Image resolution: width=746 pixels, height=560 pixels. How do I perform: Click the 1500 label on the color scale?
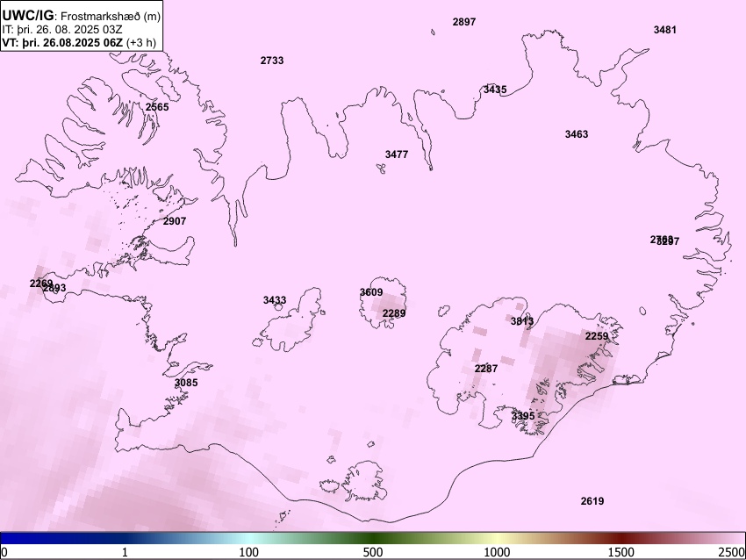click(621, 552)
